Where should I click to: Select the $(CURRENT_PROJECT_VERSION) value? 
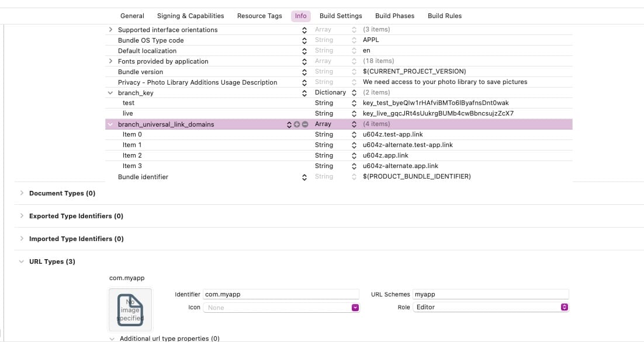(x=414, y=71)
